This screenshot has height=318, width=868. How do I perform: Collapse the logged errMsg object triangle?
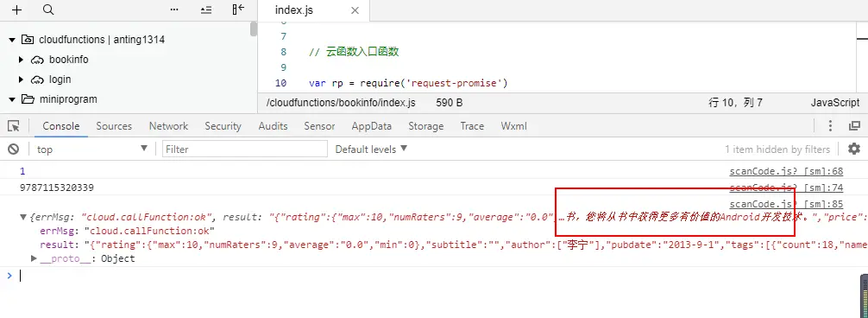click(22, 218)
